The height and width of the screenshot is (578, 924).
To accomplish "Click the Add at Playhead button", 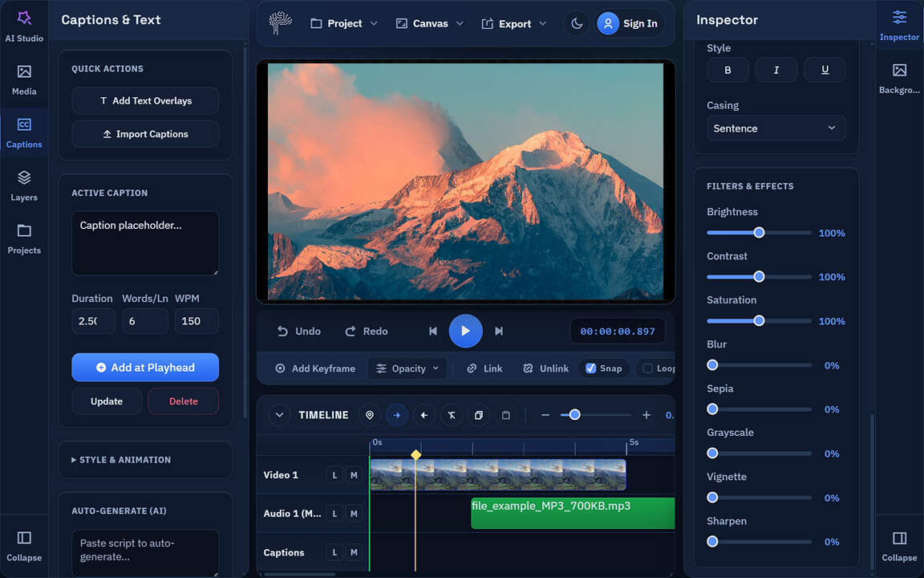I will coord(145,367).
